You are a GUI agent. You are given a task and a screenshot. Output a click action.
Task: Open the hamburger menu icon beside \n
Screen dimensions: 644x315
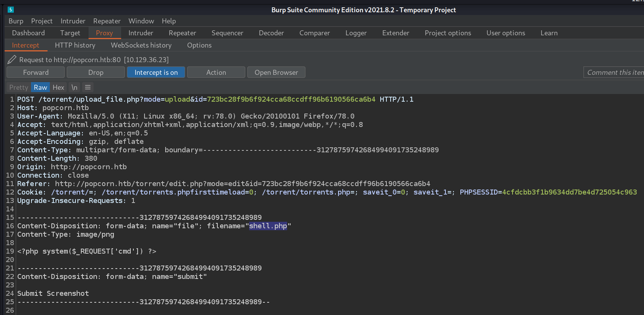click(x=88, y=87)
